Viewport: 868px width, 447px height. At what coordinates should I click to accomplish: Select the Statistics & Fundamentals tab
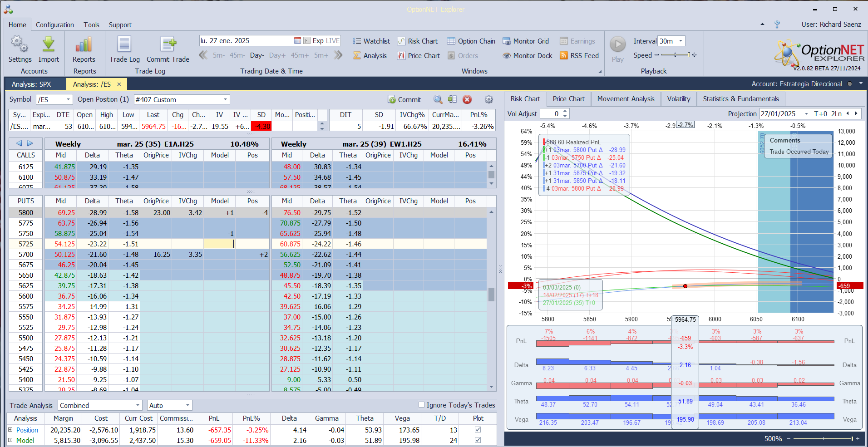tap(740, 99)
